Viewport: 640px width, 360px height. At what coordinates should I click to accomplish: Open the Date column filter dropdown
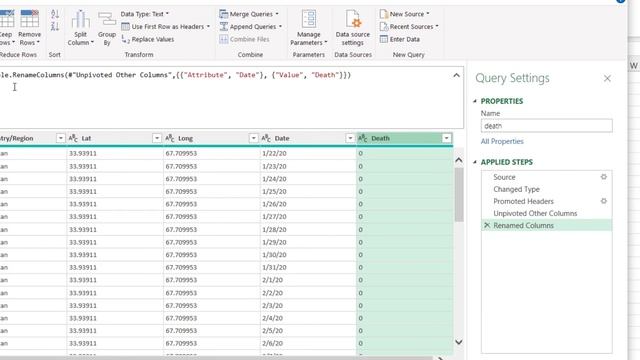coord(350,138)
